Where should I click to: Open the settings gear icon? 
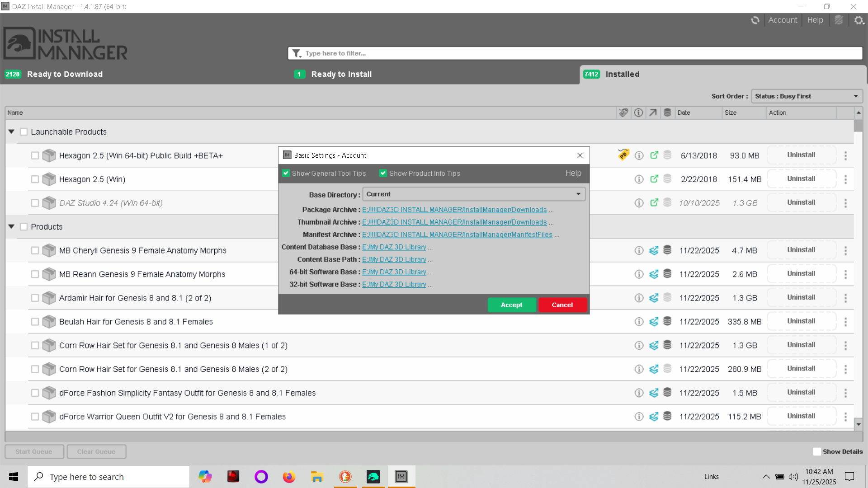click(x=859, y=20)
